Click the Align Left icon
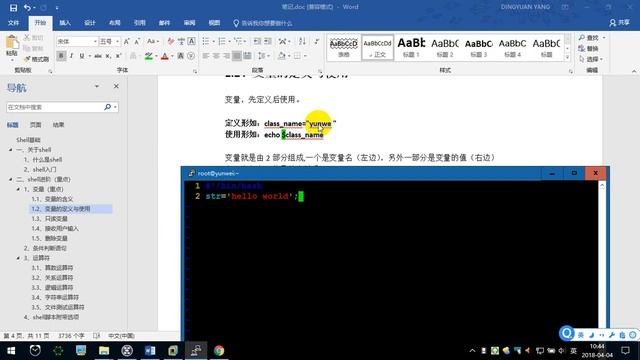The image size is (640, 360). [x=205, y=56]
